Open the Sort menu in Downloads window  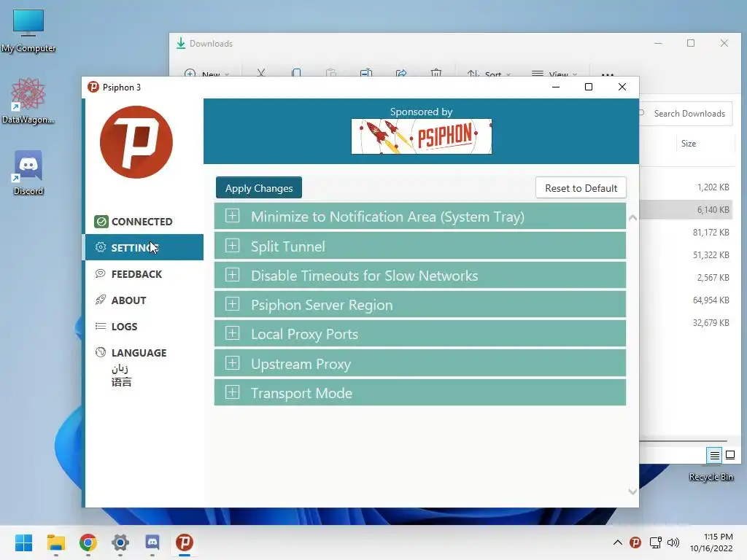(x=489, y=74)
